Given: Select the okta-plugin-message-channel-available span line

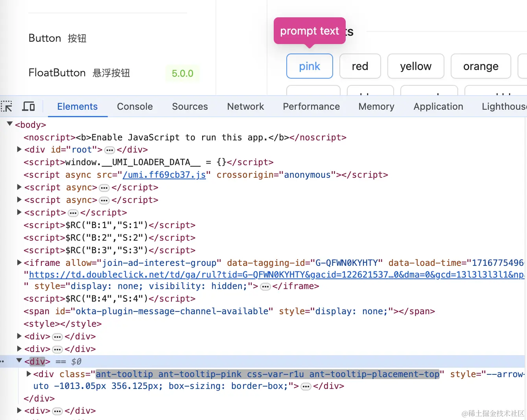Looking at the screenshot, I should coord(229,311).
